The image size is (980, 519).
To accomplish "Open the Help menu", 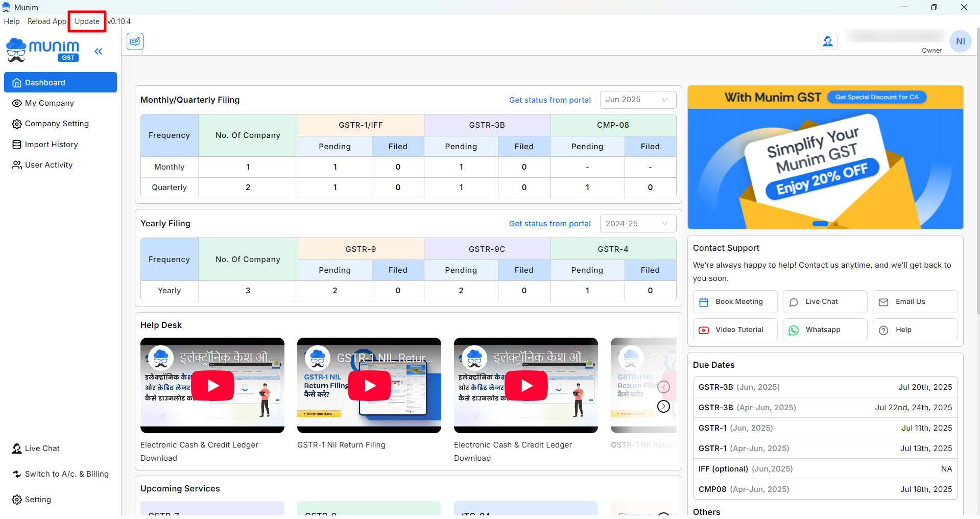I will [12, 21].
